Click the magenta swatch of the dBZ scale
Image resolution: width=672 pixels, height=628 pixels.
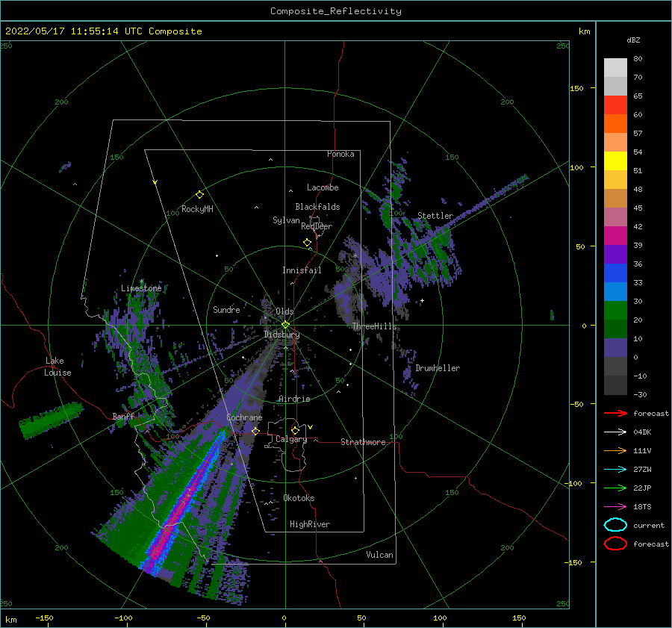coord(615,235)
